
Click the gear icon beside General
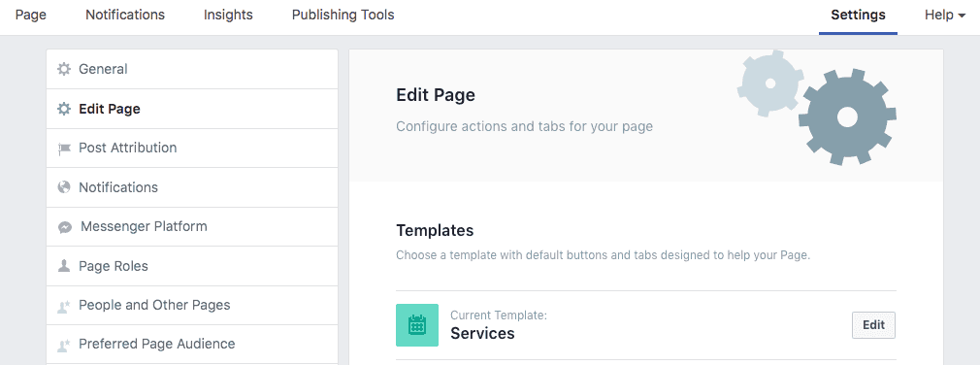pos(64,69)
